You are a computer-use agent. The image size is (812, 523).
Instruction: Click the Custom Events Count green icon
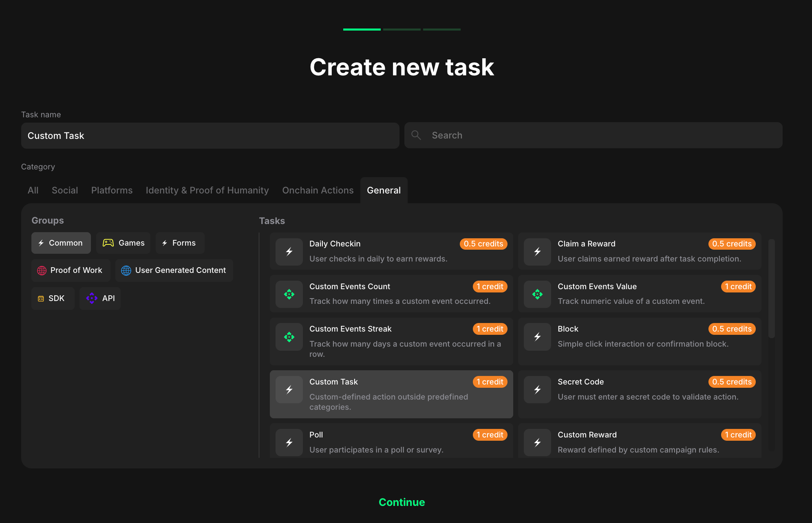tap(289, 294)
